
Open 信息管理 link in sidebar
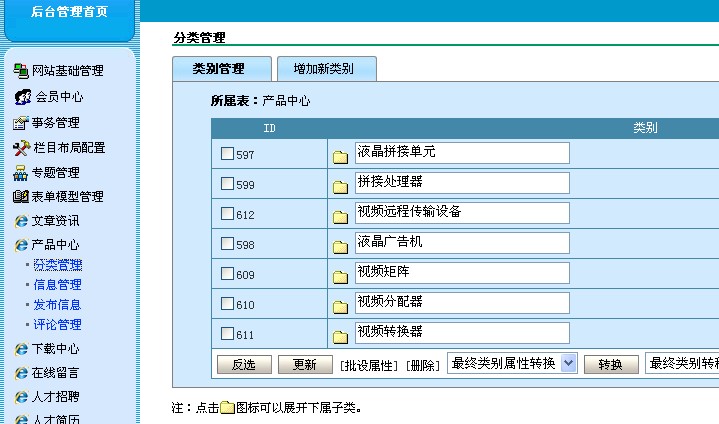click(x=57, y=285)
